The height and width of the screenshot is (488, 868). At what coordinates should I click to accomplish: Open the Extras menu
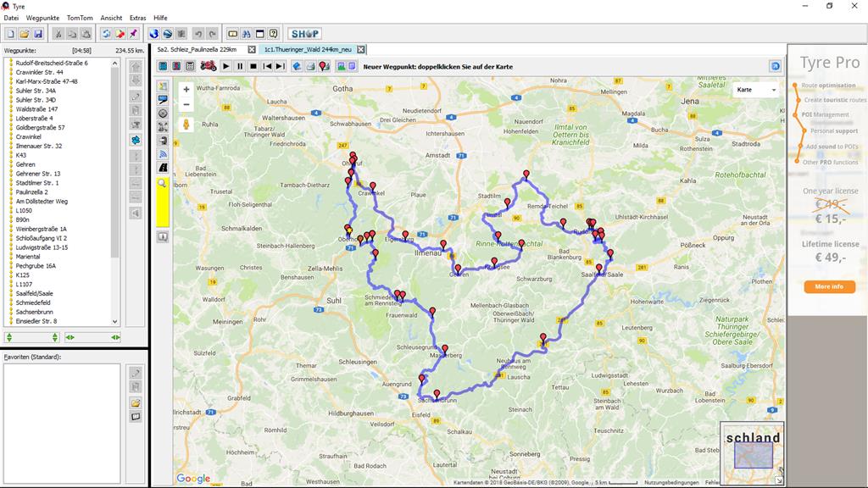pos(138,18)
